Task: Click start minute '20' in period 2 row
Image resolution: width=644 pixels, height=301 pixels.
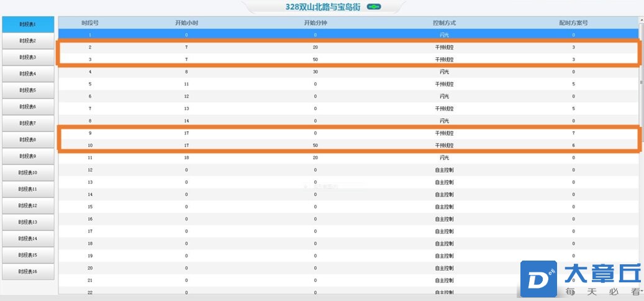Action: [315, 47]
